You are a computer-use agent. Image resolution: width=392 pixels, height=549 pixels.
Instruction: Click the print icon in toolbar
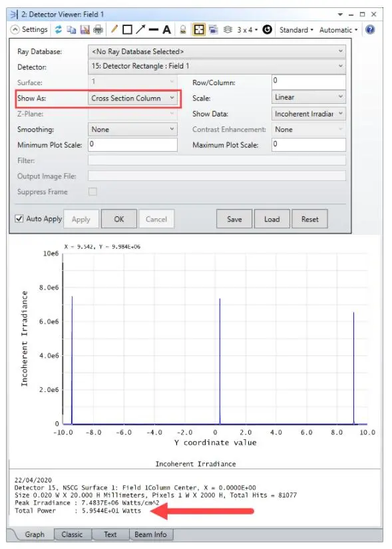98,30
